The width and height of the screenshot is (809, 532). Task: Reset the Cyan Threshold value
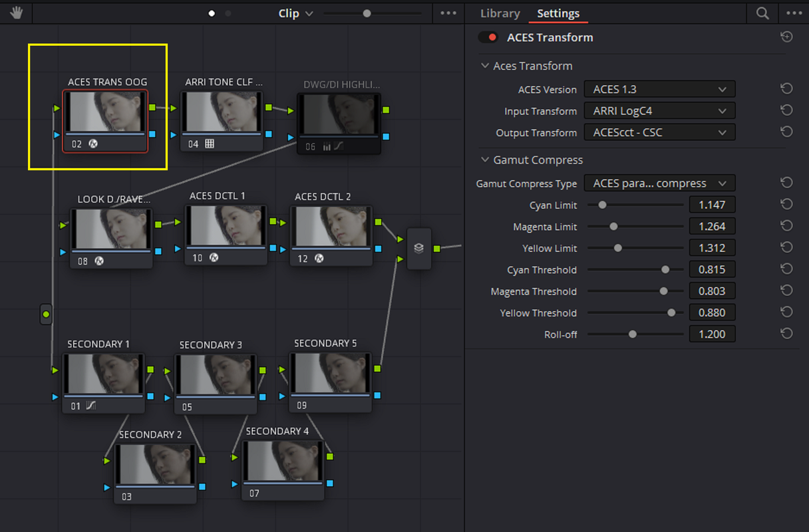pyautogui.click(x=786, y=269)
